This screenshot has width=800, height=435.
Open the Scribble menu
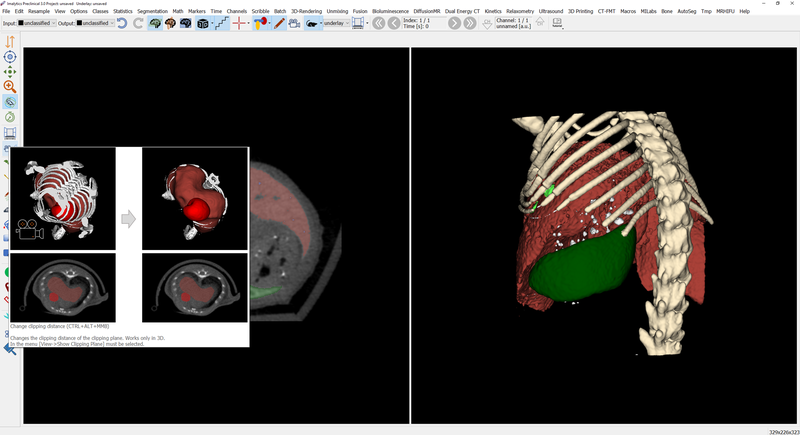[x=260, y=11]
